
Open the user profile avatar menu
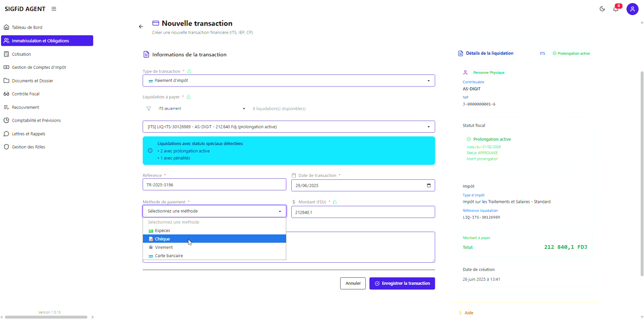(x=632, y=9)
